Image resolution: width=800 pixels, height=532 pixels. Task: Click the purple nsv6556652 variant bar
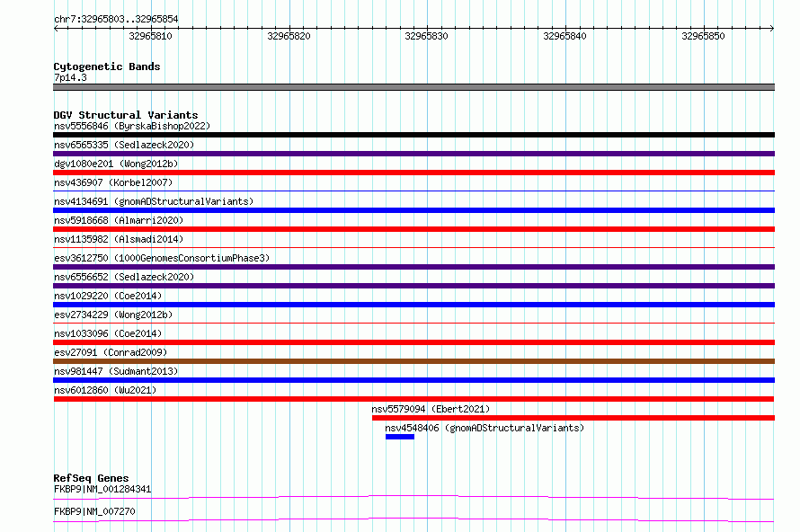(x=413, y=286)
